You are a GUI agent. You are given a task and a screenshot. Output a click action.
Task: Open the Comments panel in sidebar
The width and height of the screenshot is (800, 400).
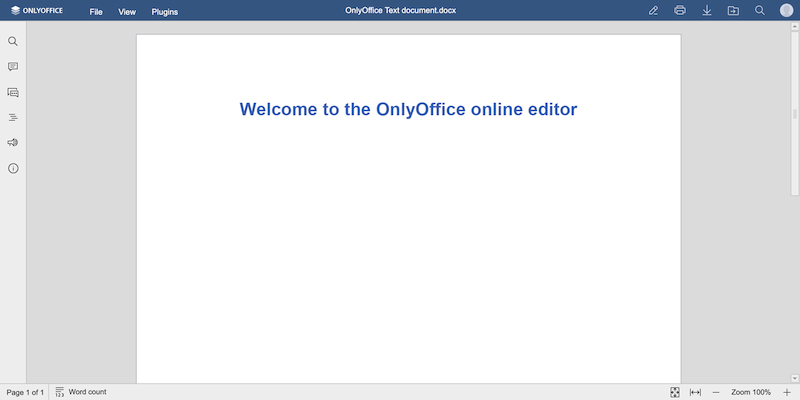coord(13,67)
